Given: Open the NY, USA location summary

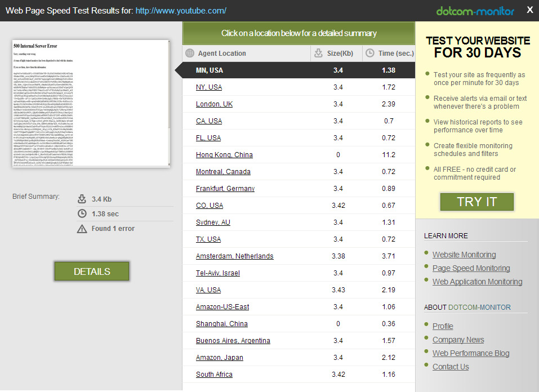Looking at the screenshot, I should [208, 87].
